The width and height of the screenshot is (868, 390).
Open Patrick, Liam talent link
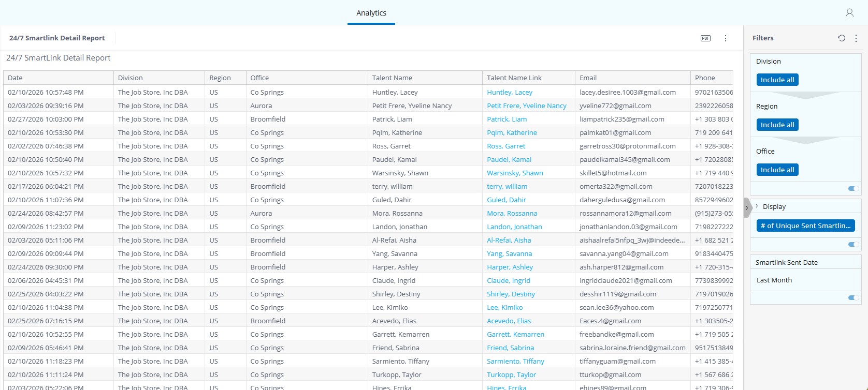coord(507,119)
